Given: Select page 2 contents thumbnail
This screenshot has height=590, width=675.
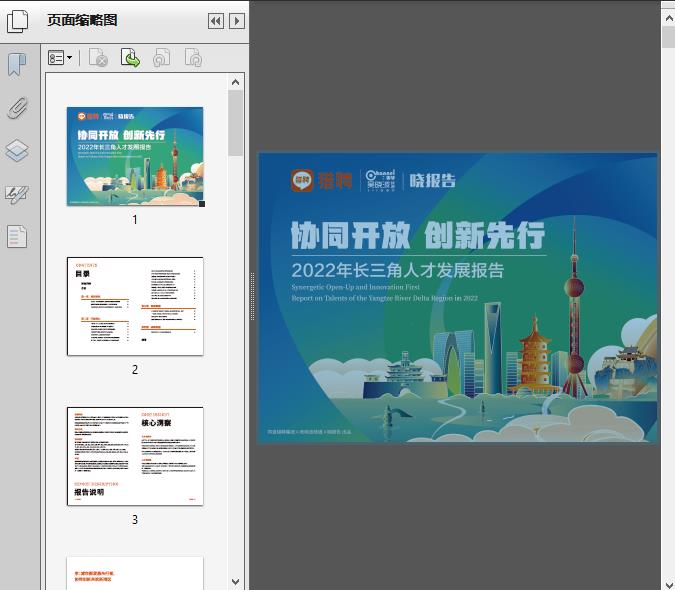Looking at the screenshot, I should point(135,306).
